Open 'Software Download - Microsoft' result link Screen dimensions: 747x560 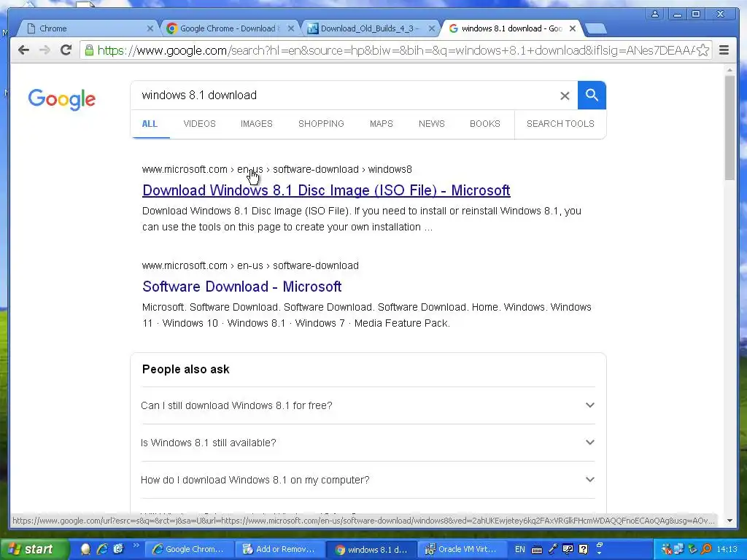242,287
